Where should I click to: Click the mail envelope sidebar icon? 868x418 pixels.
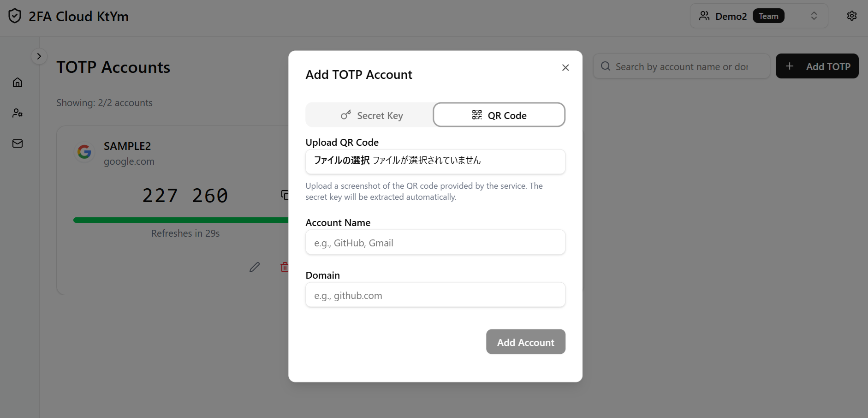(x=18, y=143)
